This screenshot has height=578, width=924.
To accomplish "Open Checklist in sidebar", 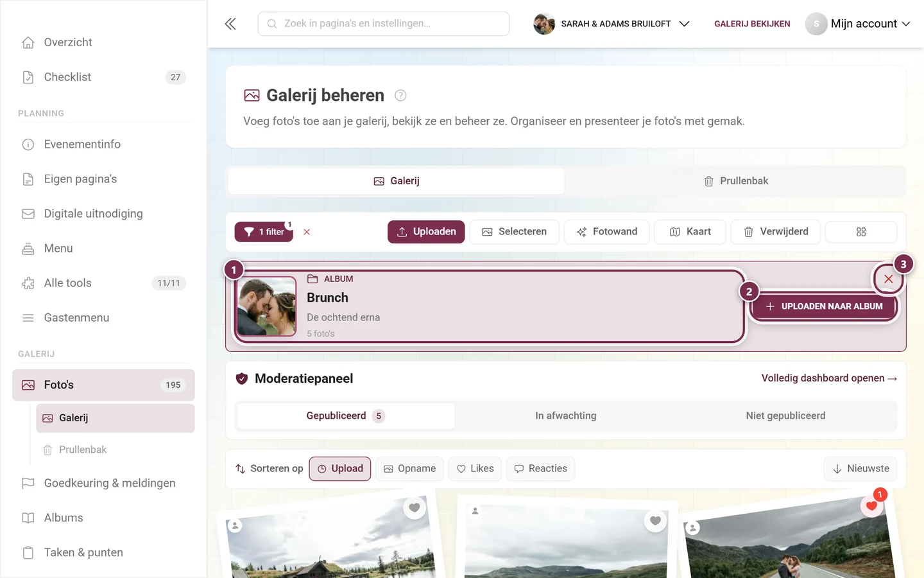I will pyautogui.click(x=103, y=77).
